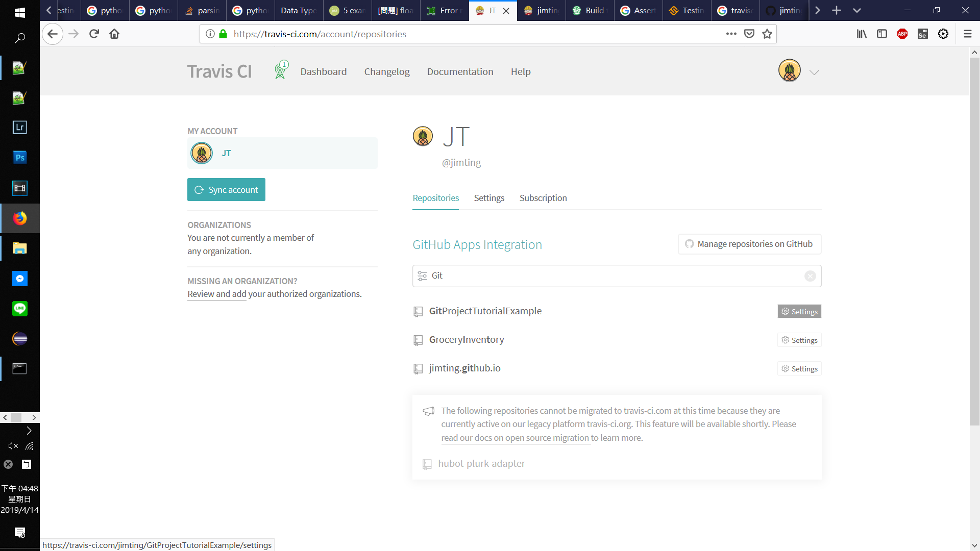Screen dimensions: 980x551
Task: Click the repository filter input field
Action: 612,276
